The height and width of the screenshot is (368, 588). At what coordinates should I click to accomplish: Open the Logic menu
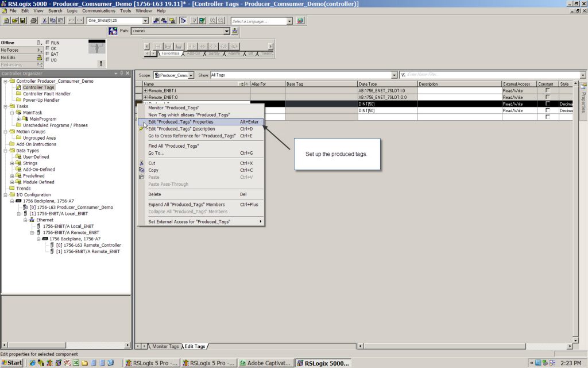72,11
